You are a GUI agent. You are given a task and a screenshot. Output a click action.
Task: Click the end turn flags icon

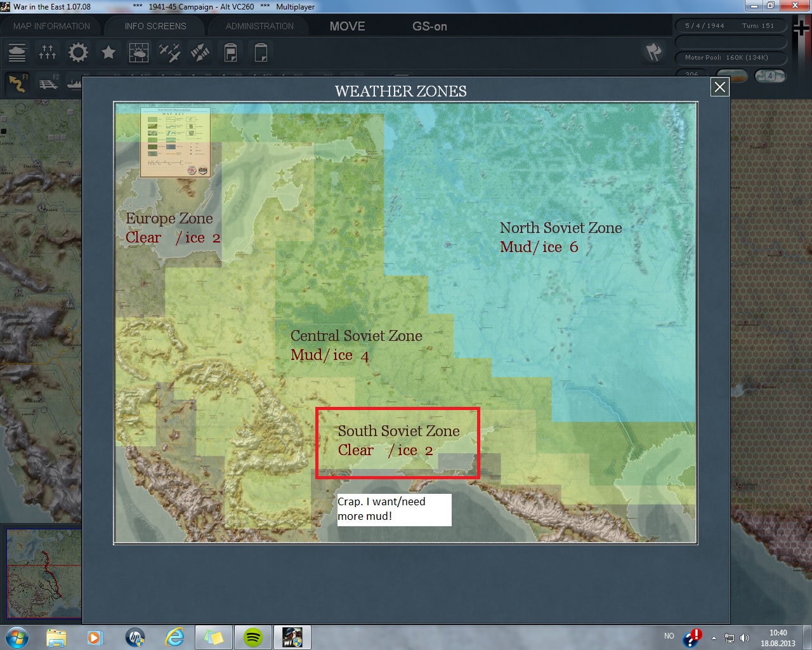coord(654,52)
